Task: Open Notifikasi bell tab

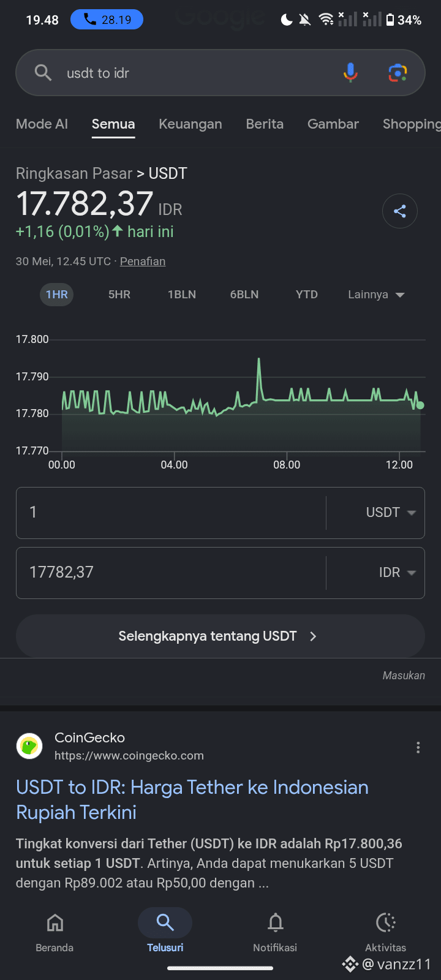Action: click(275, 932)
